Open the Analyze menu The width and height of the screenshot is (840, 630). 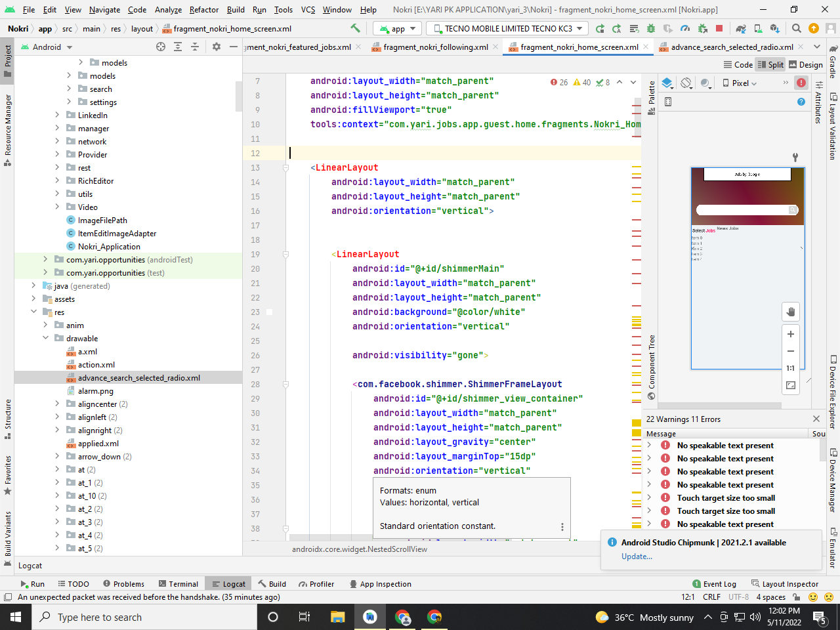[x=169, y=9]
